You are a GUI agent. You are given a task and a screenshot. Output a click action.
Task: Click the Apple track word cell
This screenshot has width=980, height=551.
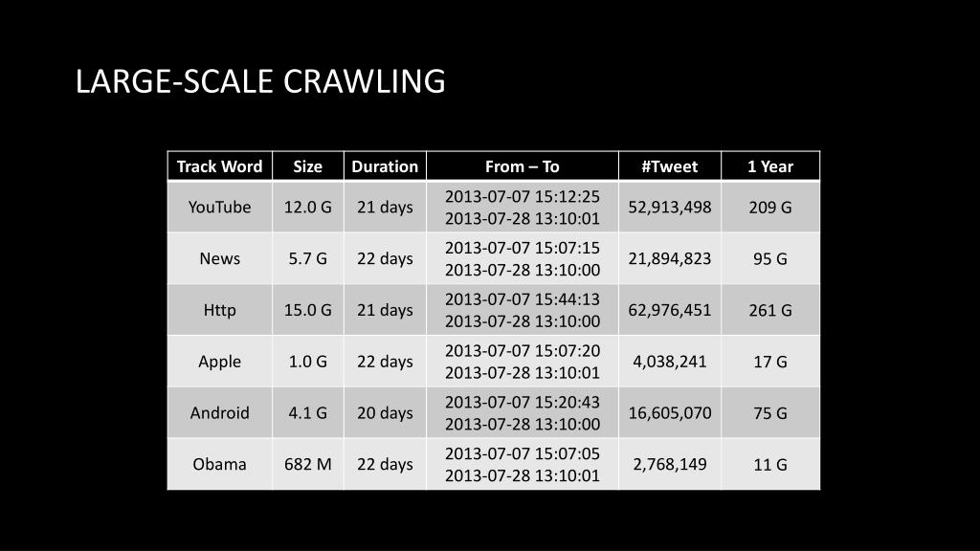coord(219,361)
